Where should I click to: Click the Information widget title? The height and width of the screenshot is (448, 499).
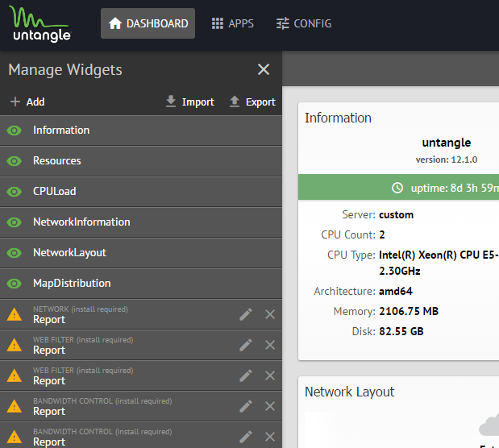point(338,118)
